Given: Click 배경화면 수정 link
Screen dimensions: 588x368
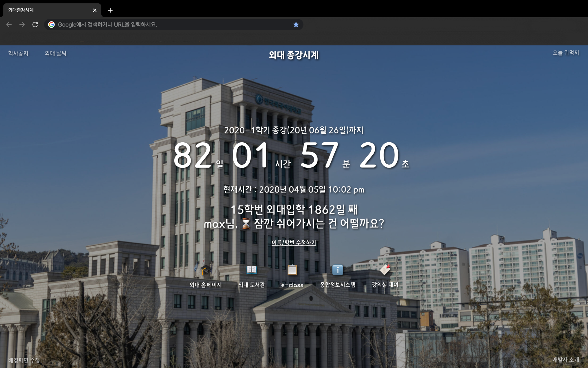Looking at the screenshot, I should pyautogui.click(x=24, y=360).
